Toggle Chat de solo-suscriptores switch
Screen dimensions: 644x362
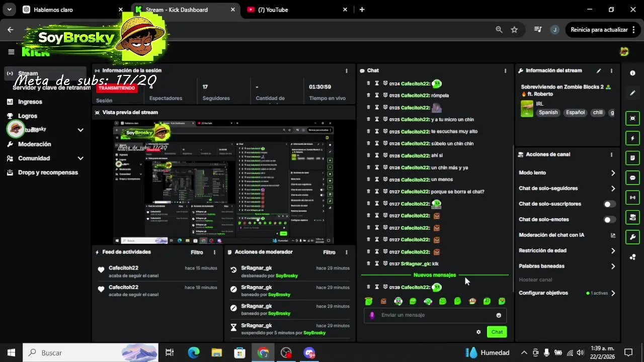coord(609,204)
